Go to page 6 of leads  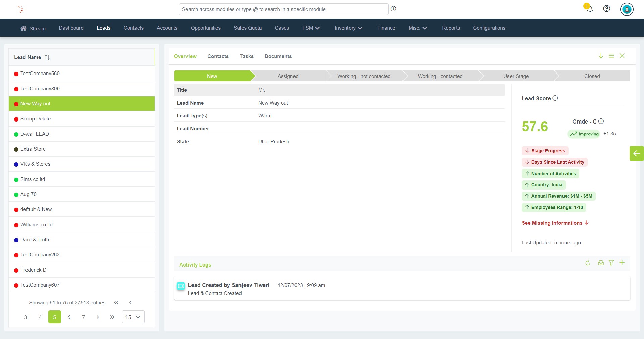click(69, 317)
